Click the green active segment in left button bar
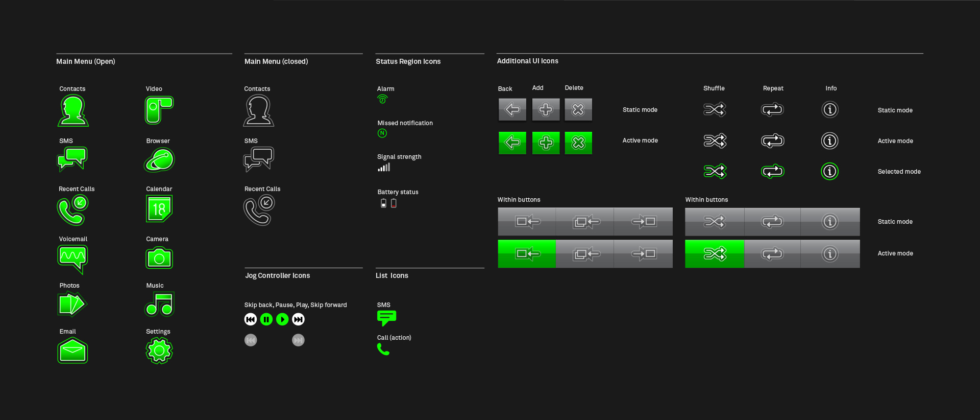Image resolution: width=980 pixels, height=420 pixels. click(527, 253)
